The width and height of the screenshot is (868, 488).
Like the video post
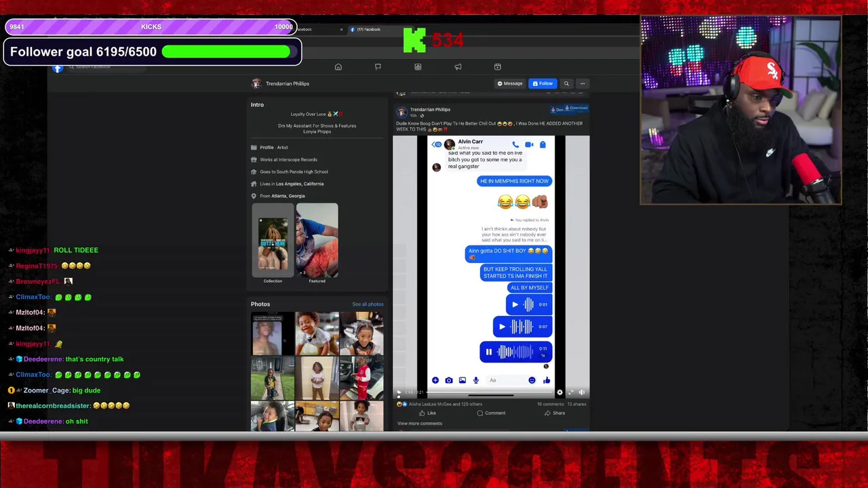pyautogui.click(x=427, y=413)
